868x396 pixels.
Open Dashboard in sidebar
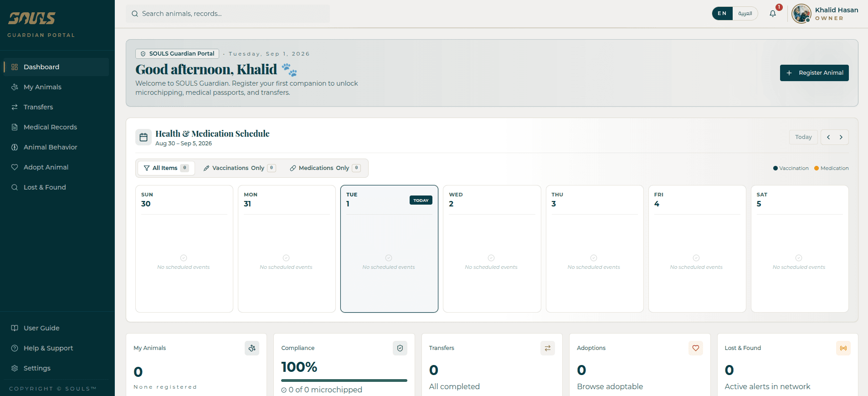click(56, 67)
